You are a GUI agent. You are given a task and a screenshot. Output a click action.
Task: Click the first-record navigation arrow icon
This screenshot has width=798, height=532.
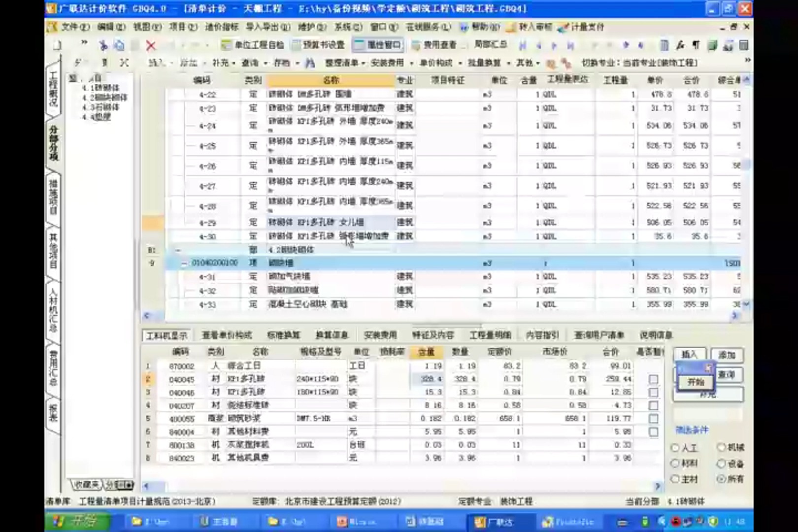click(523, 46)
